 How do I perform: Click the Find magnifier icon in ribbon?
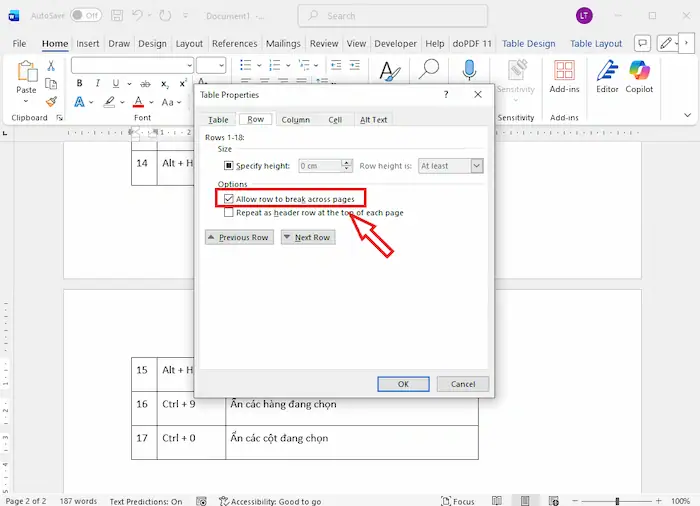[x=429, y=70]
